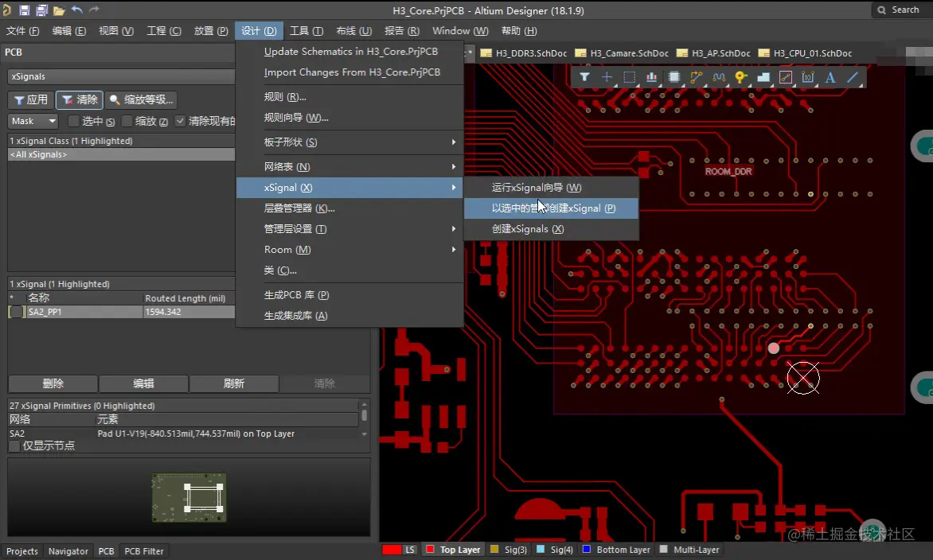Open the 工具 (T) menu

point(306,31)
